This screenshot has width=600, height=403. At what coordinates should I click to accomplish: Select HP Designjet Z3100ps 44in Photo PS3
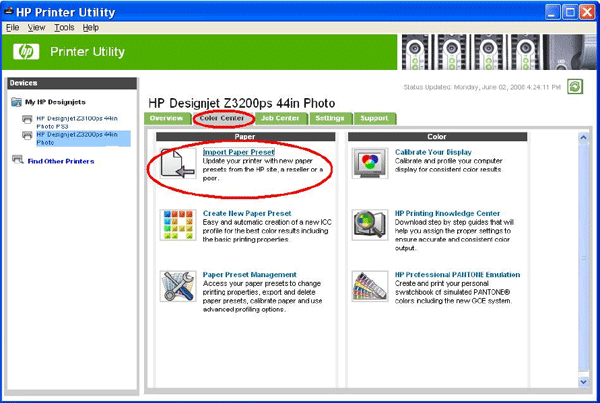click(77, 122)
